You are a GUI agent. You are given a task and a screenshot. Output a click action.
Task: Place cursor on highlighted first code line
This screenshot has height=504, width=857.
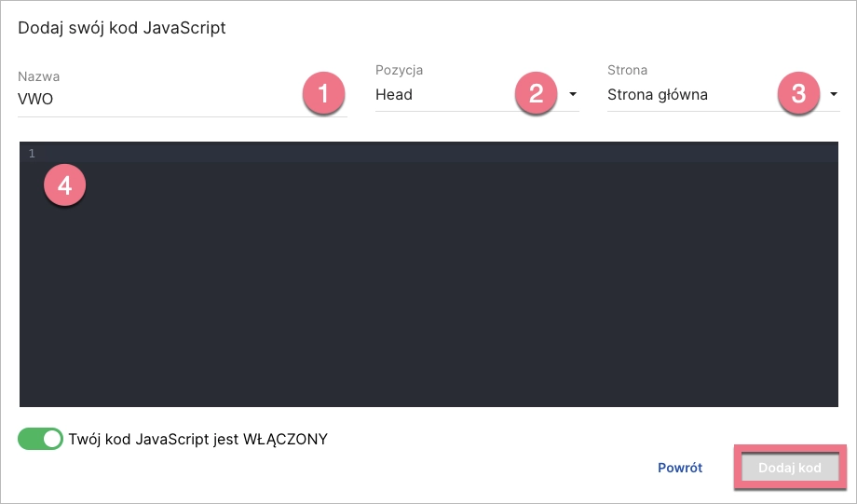pyautogui.click(x=373, y=153)
